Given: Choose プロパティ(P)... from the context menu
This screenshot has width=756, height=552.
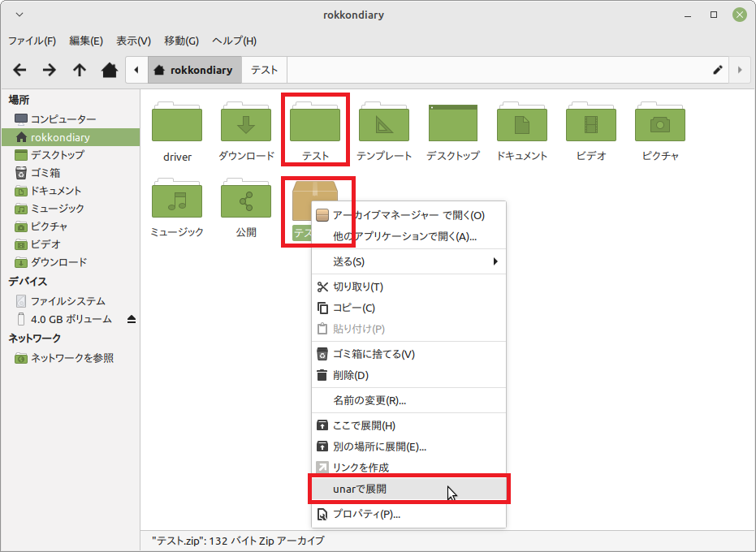Looking at the screenshot, I should pos(409,515).
